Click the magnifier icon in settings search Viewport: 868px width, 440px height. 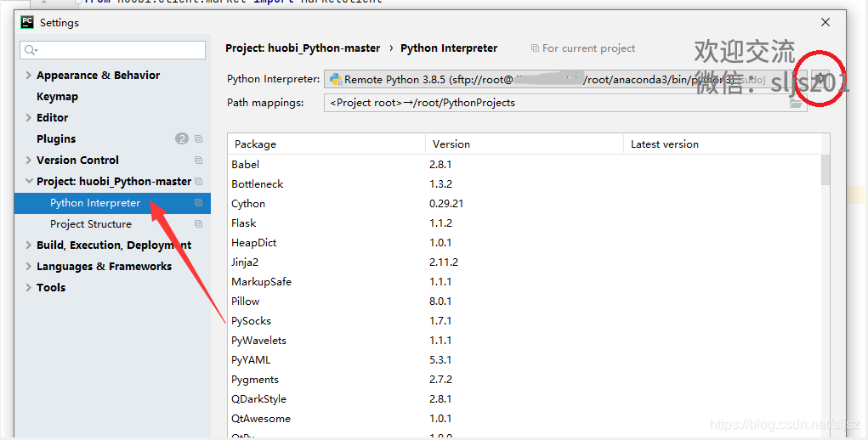(x=31, y=50)
